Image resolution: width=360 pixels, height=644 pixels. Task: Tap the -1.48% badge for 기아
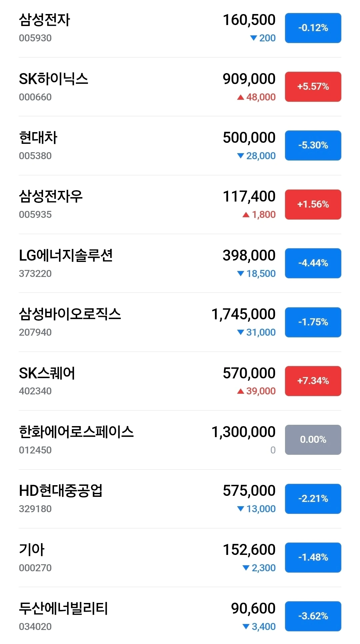point(313,558)
